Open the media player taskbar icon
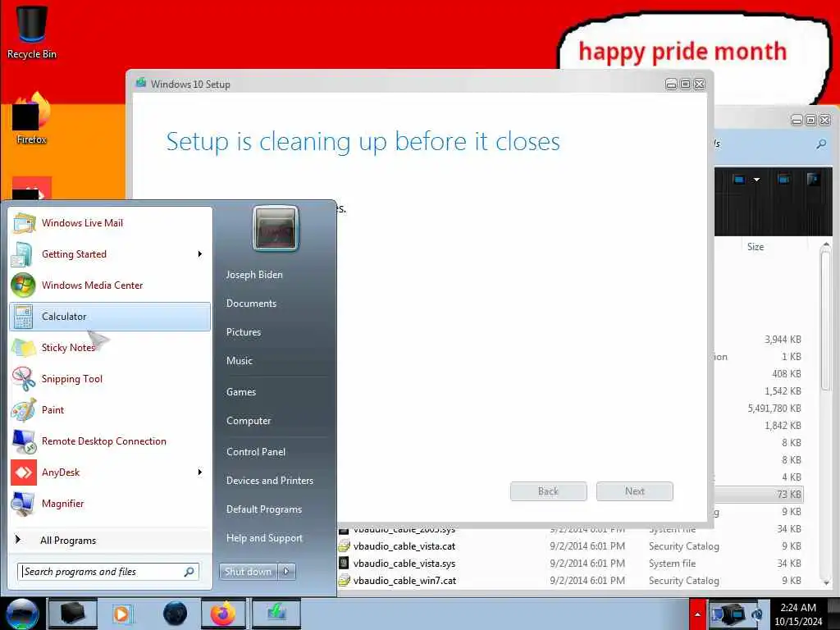 121,614
